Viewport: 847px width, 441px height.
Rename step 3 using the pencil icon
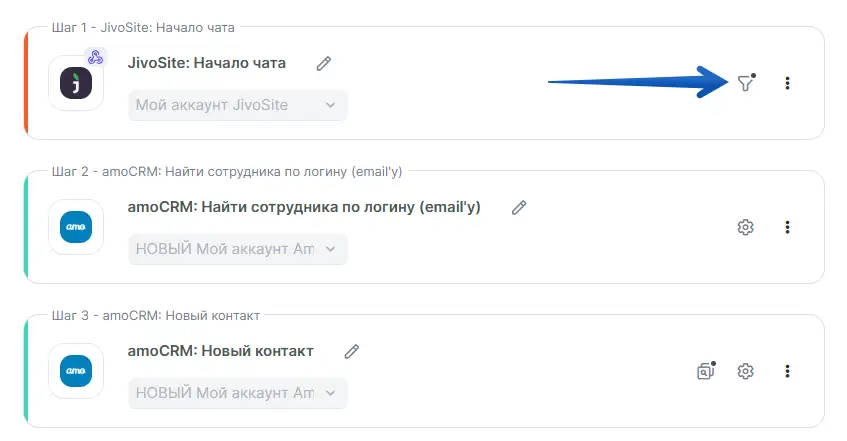pos(351,351)
